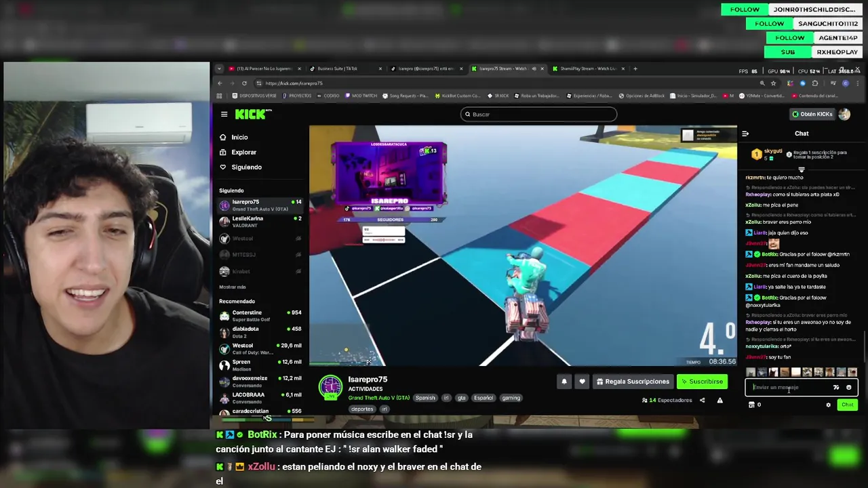The image size is (868, 488).
Task: Click Mostrar más under Siguiendo
Action: (233, 287)
